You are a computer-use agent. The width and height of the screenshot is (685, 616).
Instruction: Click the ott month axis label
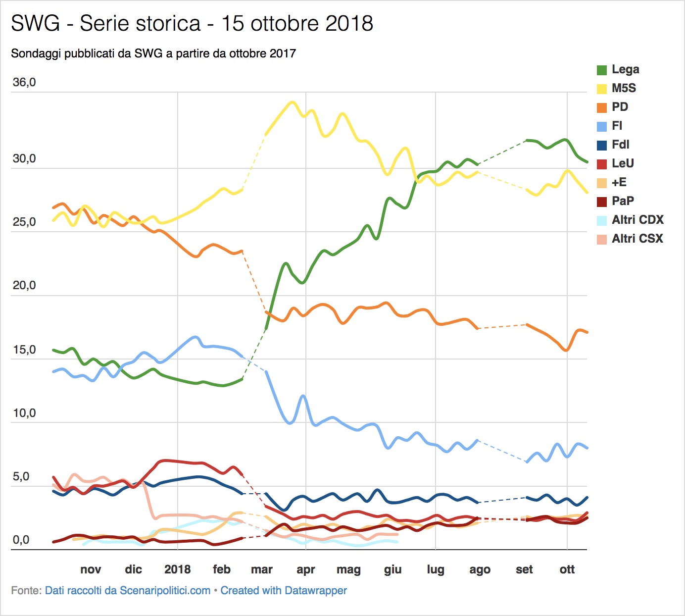pyautogui.click(x=567, y=569)
